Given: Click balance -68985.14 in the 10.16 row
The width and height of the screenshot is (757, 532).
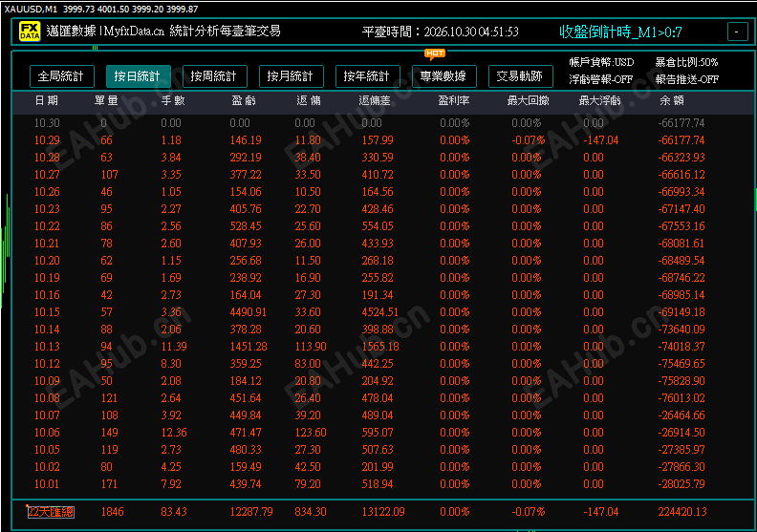Looking at the screenshot, I should pos(681,295).
